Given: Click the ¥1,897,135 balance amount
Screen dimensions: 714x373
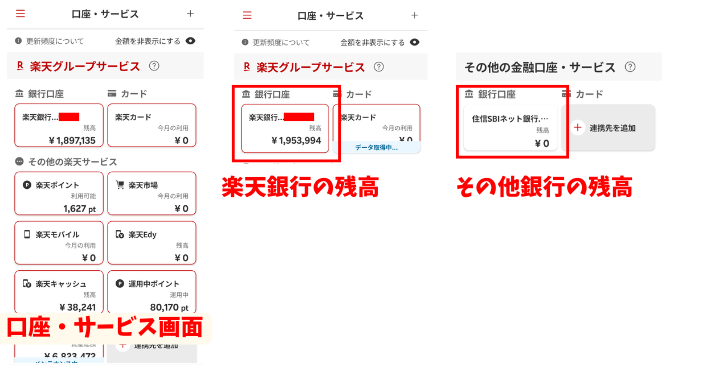Looking at the screenshot, I should click(x=72, y=140).
